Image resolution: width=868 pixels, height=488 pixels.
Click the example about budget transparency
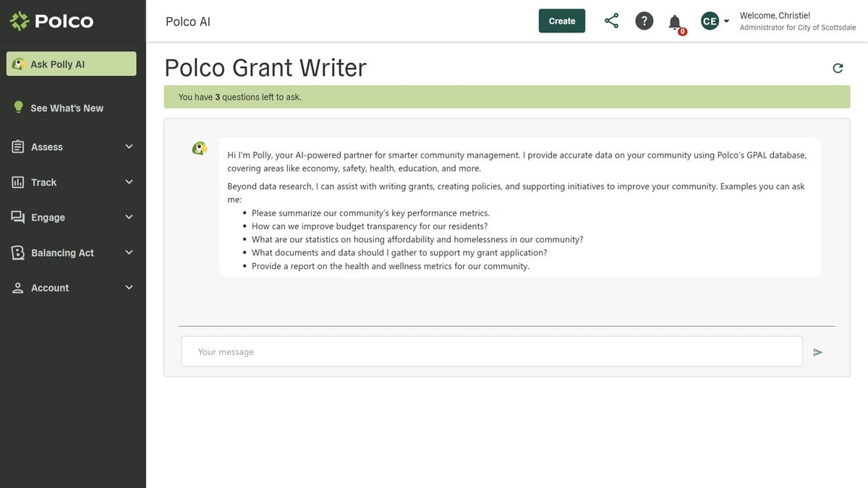pos(370,226)
